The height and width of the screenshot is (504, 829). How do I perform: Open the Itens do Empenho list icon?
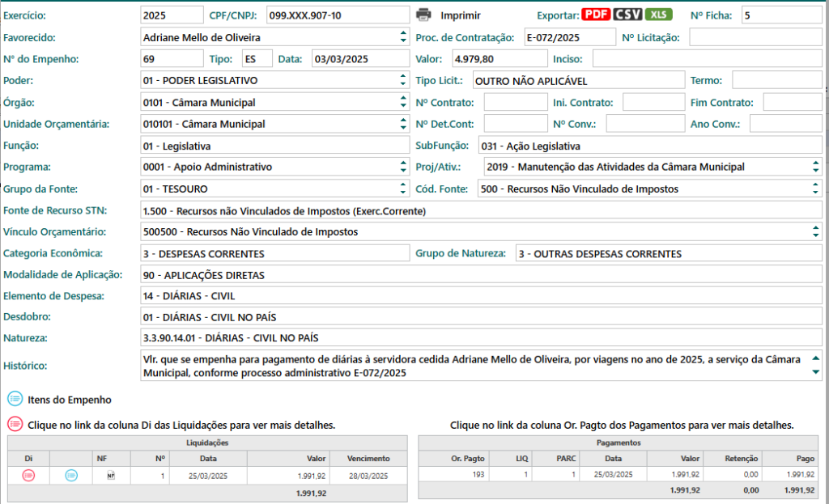tap(15, 399)
